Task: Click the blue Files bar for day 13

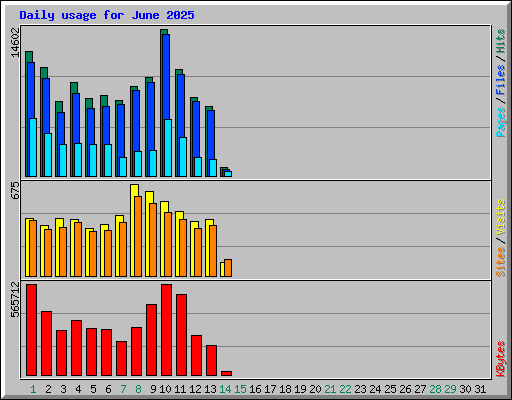Action: [211, 135]
